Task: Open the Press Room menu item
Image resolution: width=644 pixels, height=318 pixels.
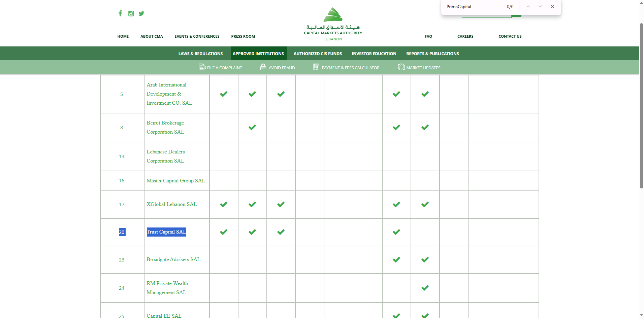Action: [x=243, y=36]
